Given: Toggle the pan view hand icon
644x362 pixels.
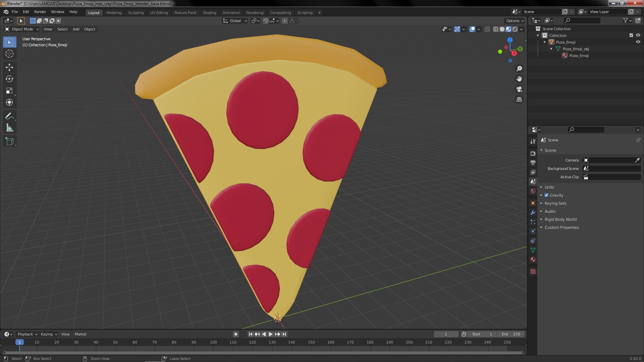Looking at the screenshot, I should [519, 79].
